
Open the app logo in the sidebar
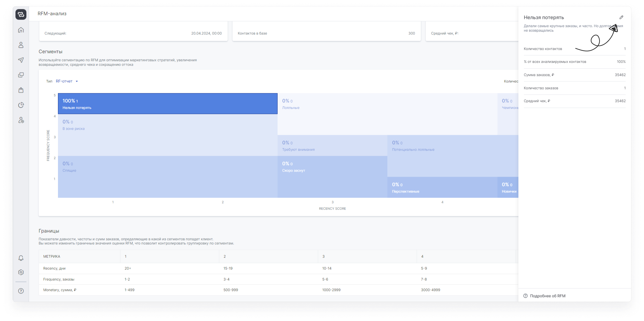[21, 14]
